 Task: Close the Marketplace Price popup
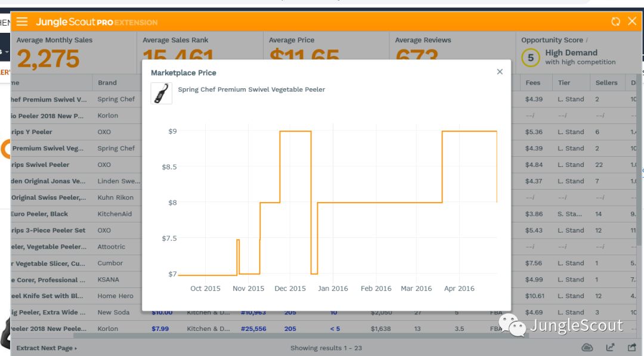click(500, 72)
